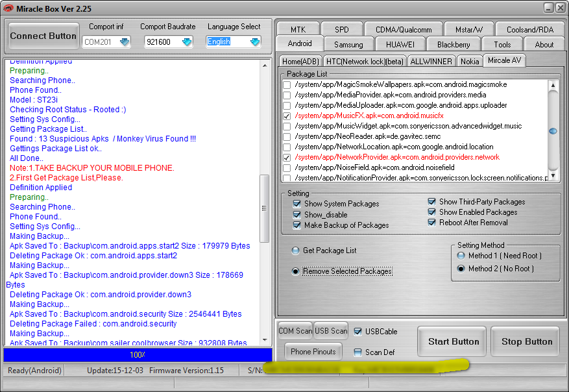
Task: Click the package list scroll up arrow
Action: 553,85
